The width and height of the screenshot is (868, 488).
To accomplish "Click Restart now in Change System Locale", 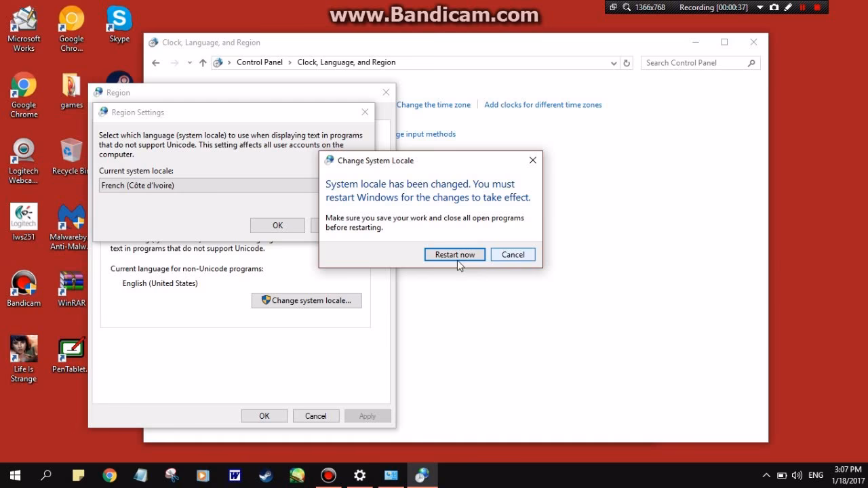I will click(455, 255).
